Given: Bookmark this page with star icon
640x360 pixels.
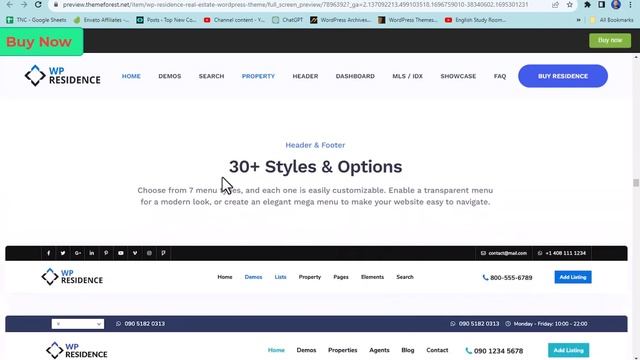Looking at the screenshot, I should [570, 5].
